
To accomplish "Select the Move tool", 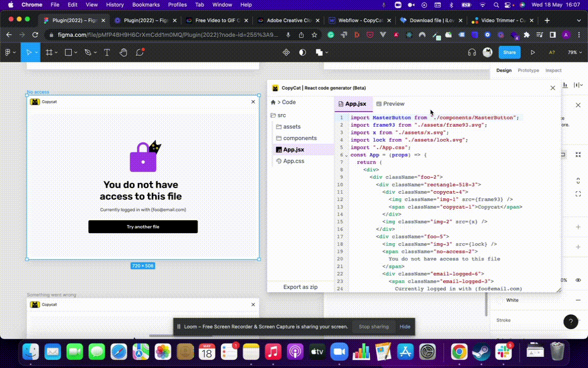I will (x=29, y=53).
